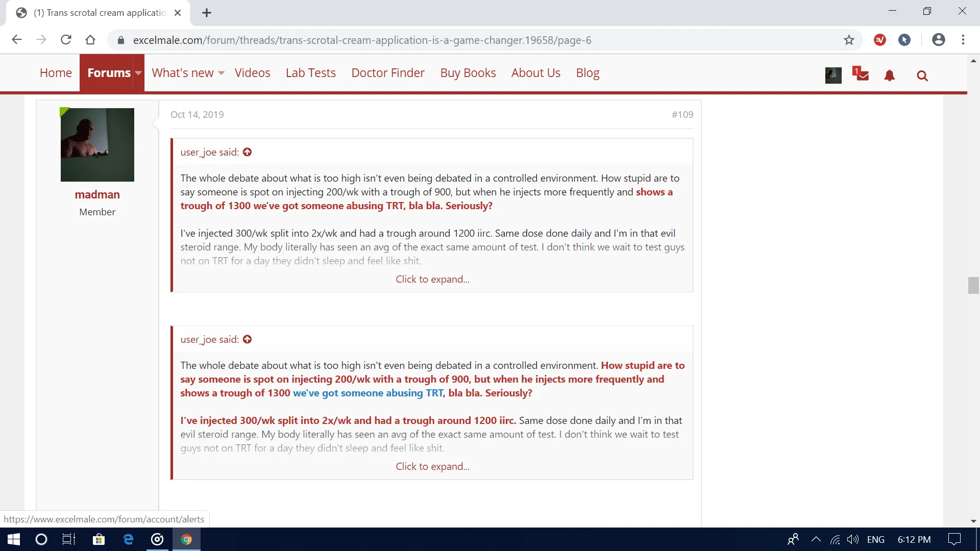Click madman's avatar thumbnail
This screenshot has height=551, width=980.
coord(97,144)
